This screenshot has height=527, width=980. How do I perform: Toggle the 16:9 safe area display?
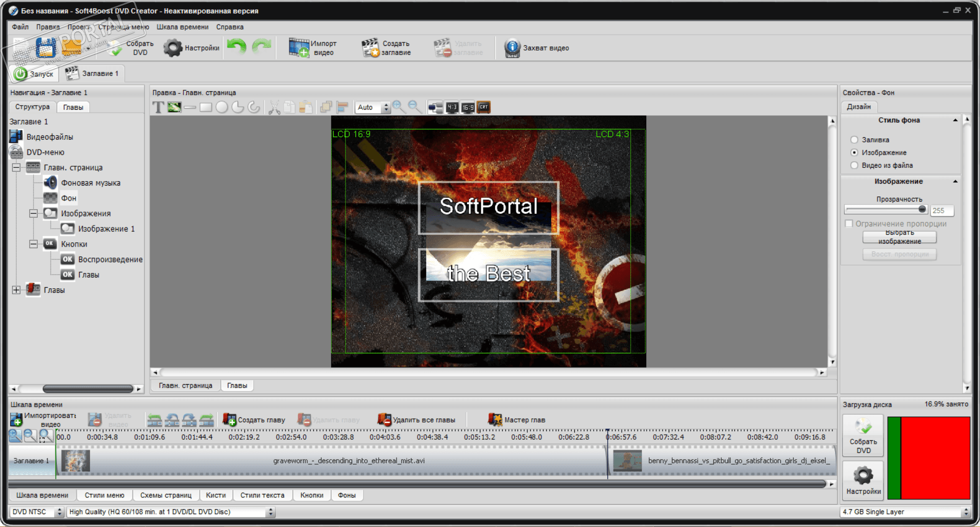coord(468,107)
